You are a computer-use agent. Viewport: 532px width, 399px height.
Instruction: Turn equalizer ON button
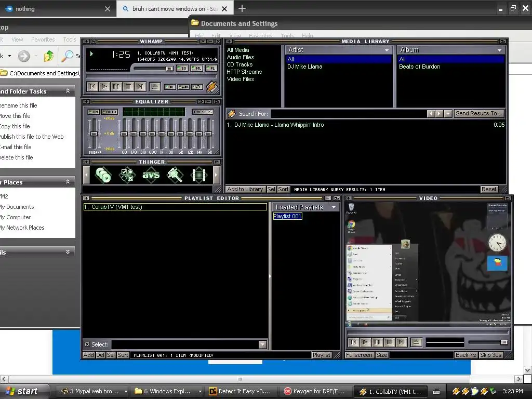[94, 112]
